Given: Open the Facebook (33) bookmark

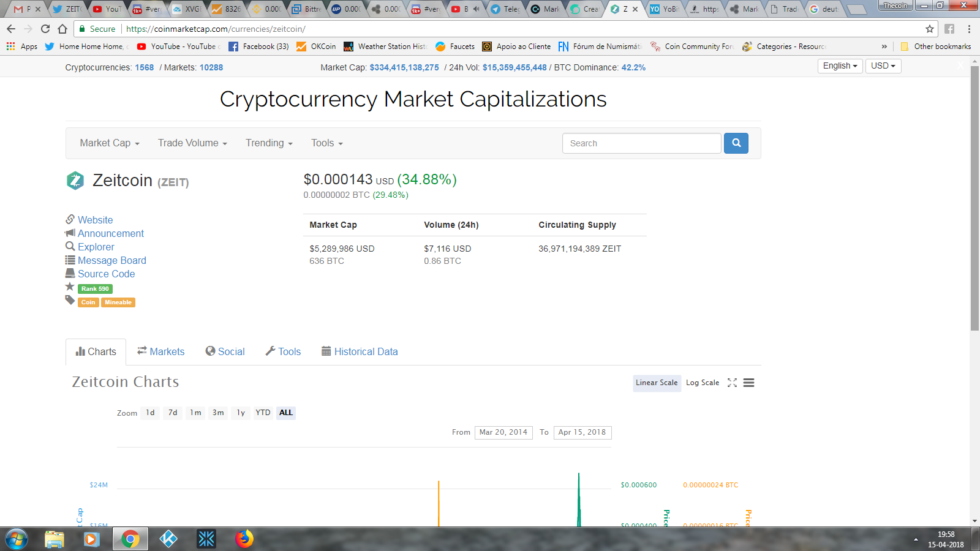Looking at the screenshot, I should [258, 47].
